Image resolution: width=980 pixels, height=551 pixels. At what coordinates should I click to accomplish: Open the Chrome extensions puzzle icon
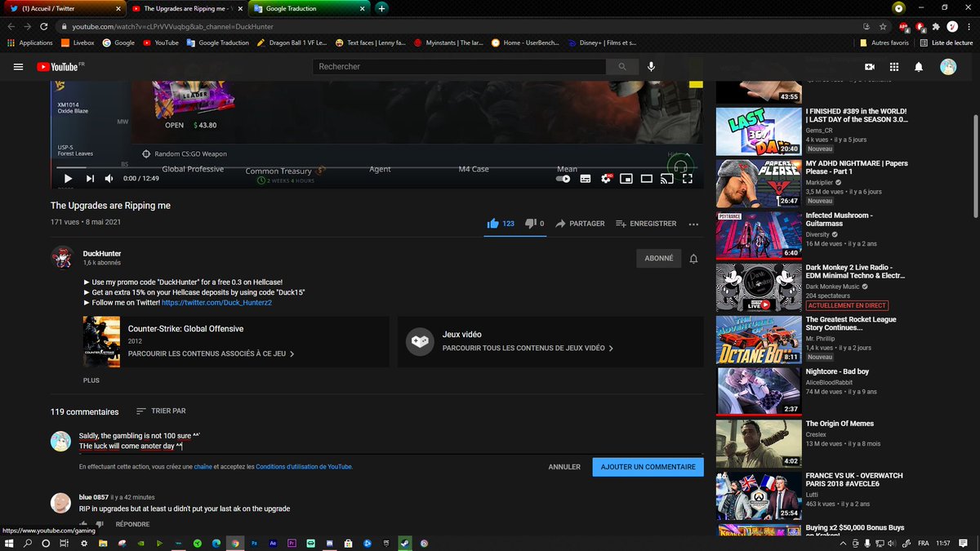936,27
